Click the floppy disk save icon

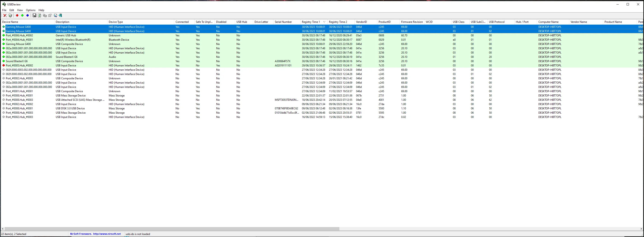35,16
